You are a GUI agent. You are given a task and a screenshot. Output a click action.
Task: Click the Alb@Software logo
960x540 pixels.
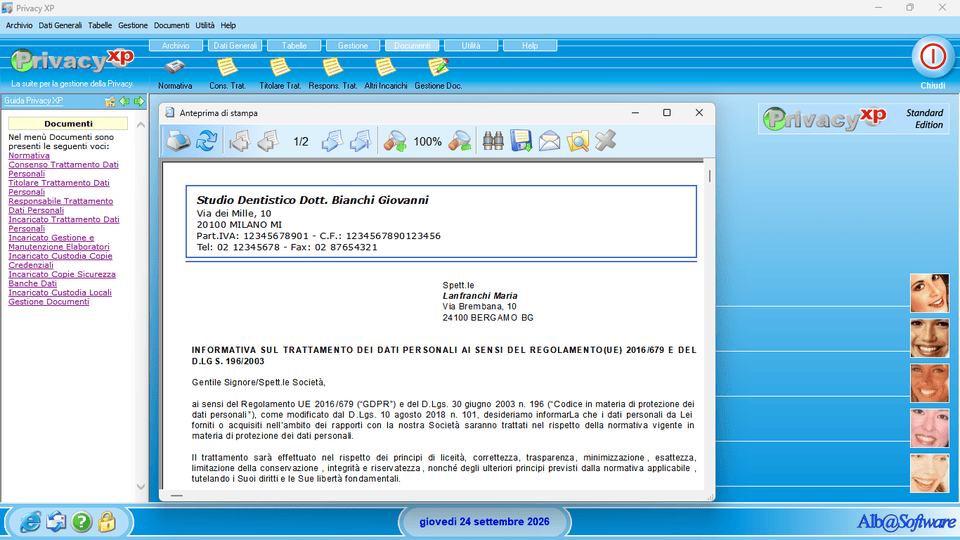906,522
